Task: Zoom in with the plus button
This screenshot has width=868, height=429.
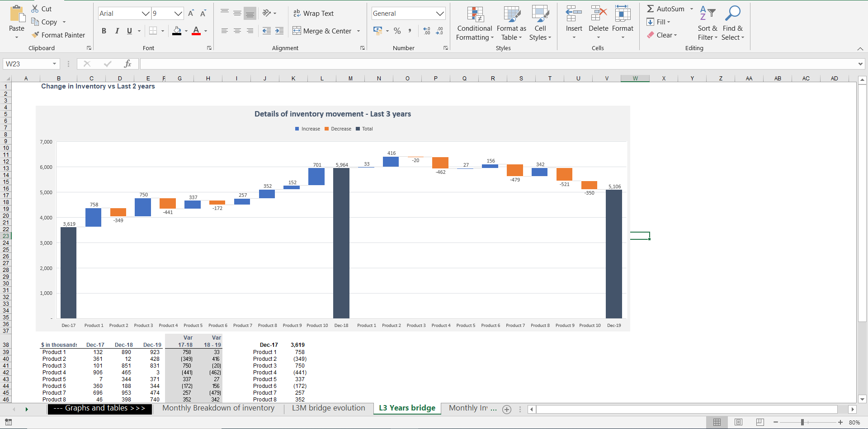Action: tap(840, 422)
